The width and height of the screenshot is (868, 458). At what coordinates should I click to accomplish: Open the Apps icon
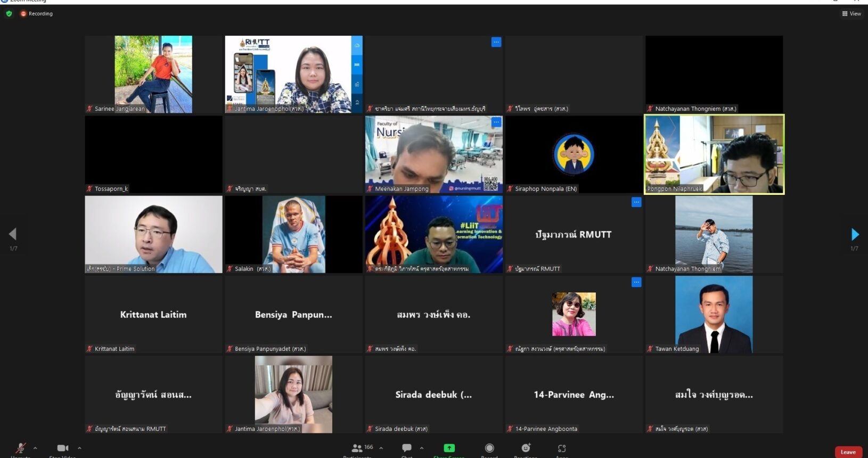pyautogui.click(x=562, y=448)
